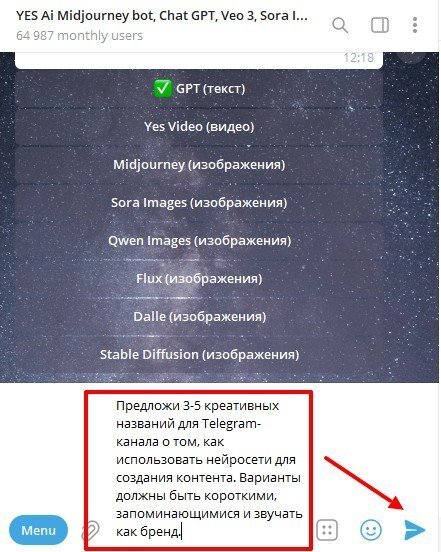
Task: Show bot keyboard commands grid icon
Action: tap(327, 529)
